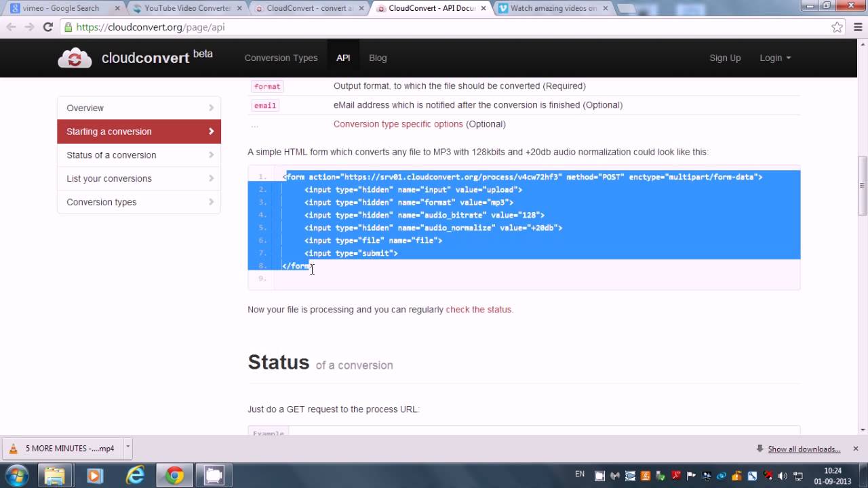The image size is (868, 488).
Task: Click the green SSL padlock icon
Action: click(x=68, y=27)
